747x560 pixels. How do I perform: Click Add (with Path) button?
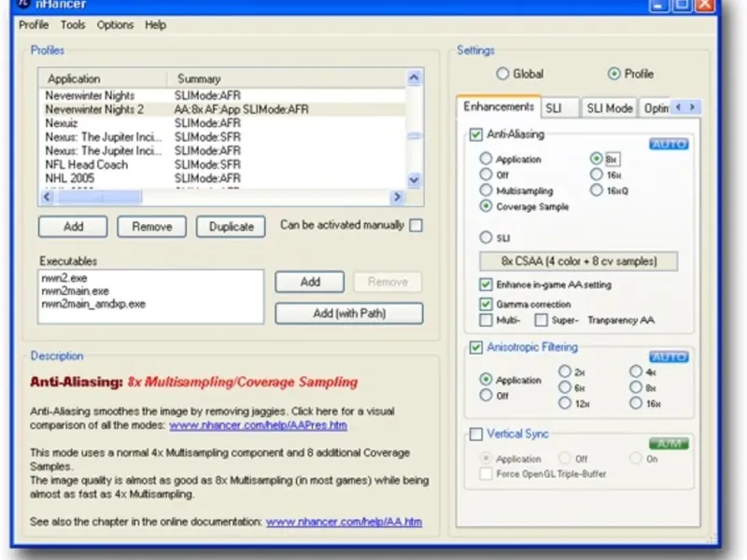(348, 314)
